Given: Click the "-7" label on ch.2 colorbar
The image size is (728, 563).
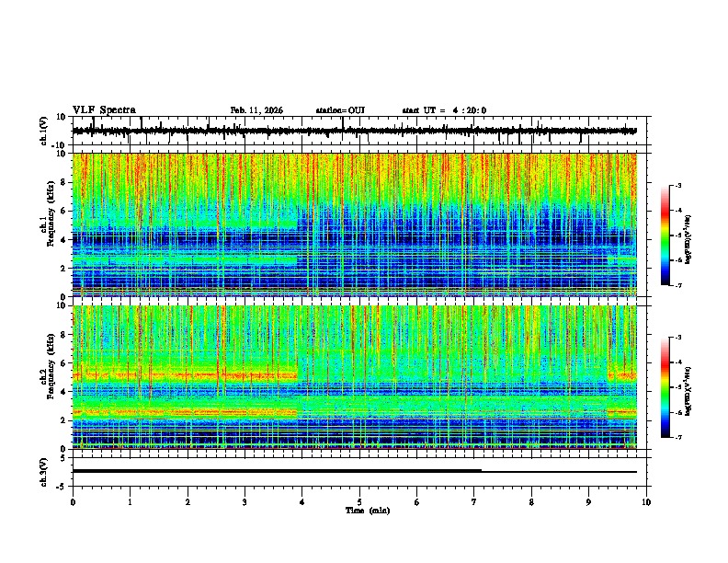Looking at the screenshot, I should tap(678, 437).
